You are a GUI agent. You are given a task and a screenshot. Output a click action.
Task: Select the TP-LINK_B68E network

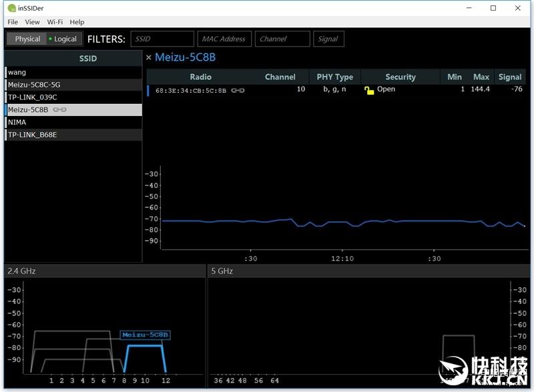point(73,135)
